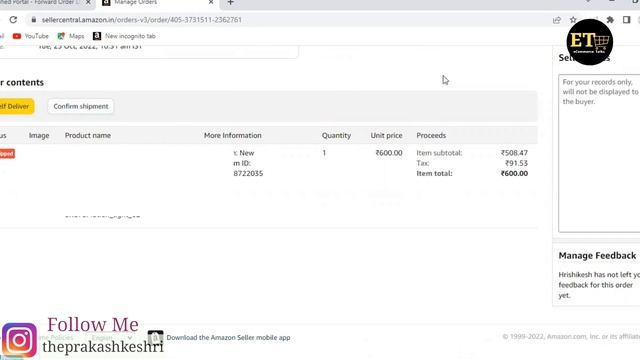
Task: Click the Unit price column header
Action: click(387, 136)
